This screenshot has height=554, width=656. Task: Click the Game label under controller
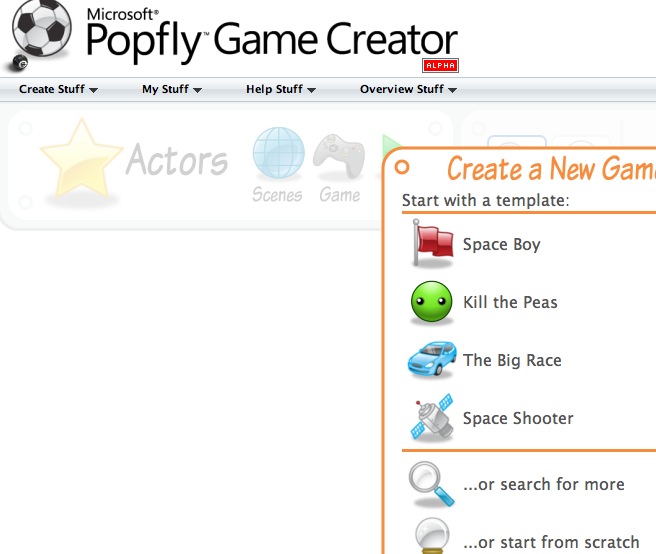pyautogui.click(x=339, y=195)
